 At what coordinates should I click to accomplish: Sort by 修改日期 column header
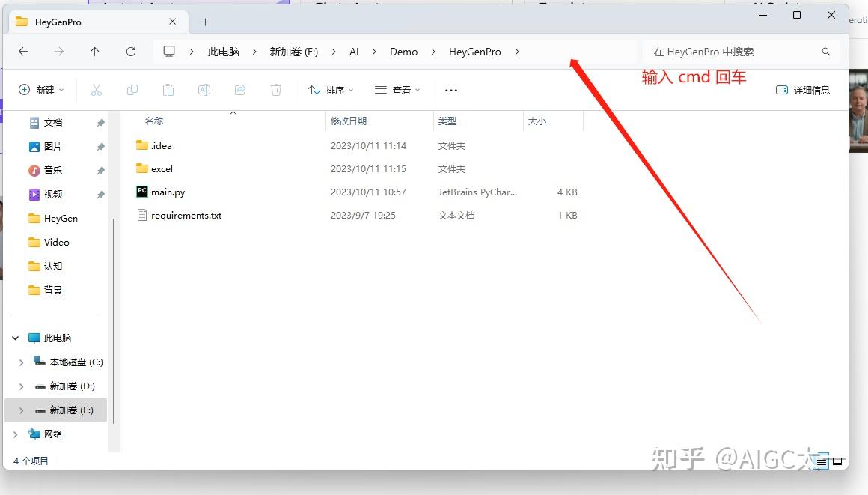point(349,121)
